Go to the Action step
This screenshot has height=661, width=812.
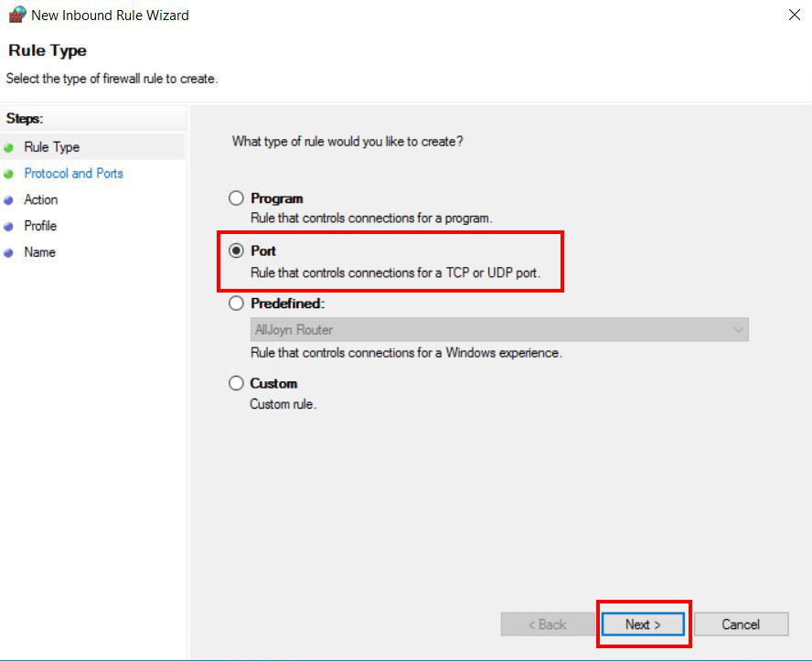(41, 200)
